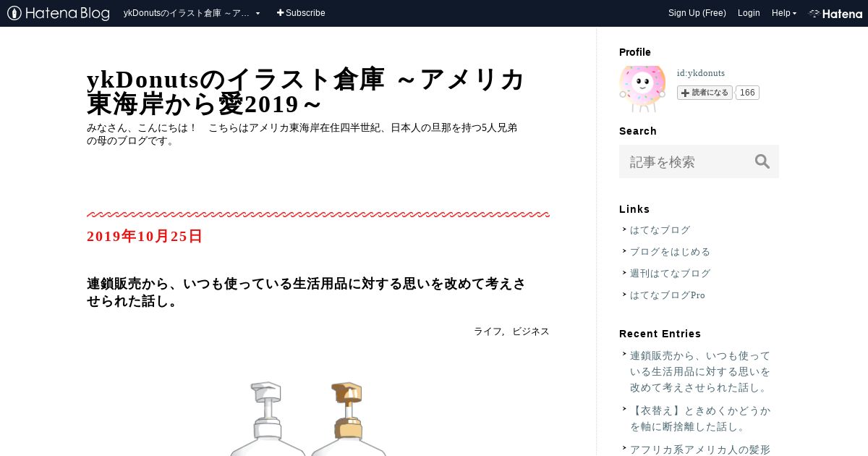The height and width of the screenshot is (456, 868).
Task: Click the Search heading in the sidebar
Action: click(x=638, y=131)
